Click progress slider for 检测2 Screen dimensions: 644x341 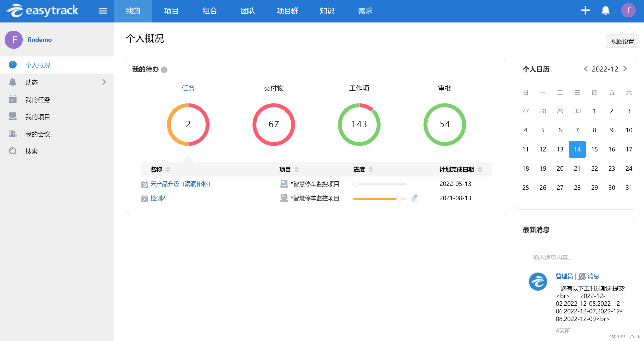click(380, 198)
